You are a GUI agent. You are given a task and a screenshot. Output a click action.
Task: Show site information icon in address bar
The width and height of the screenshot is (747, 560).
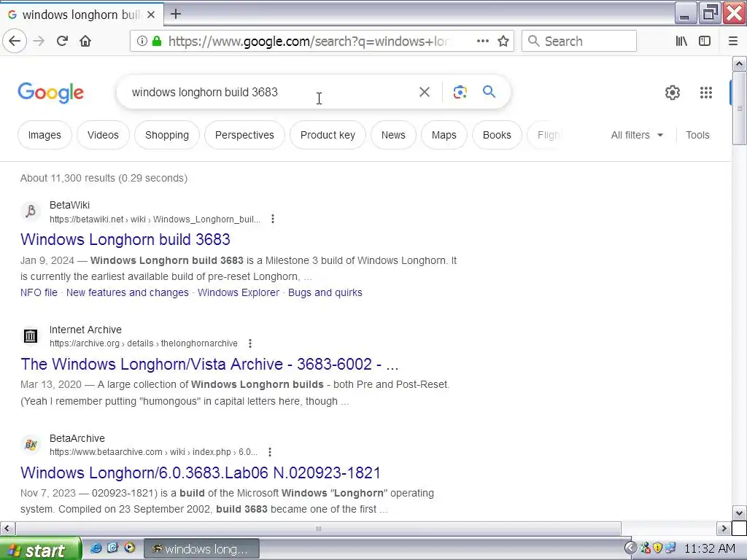pos(142,41)
